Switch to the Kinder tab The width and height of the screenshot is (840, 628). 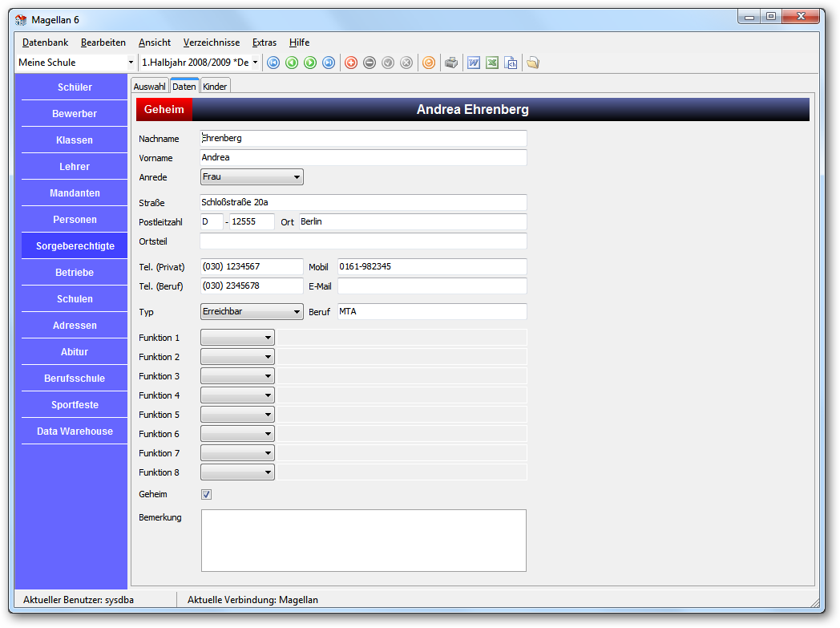[x=215, y=87]
